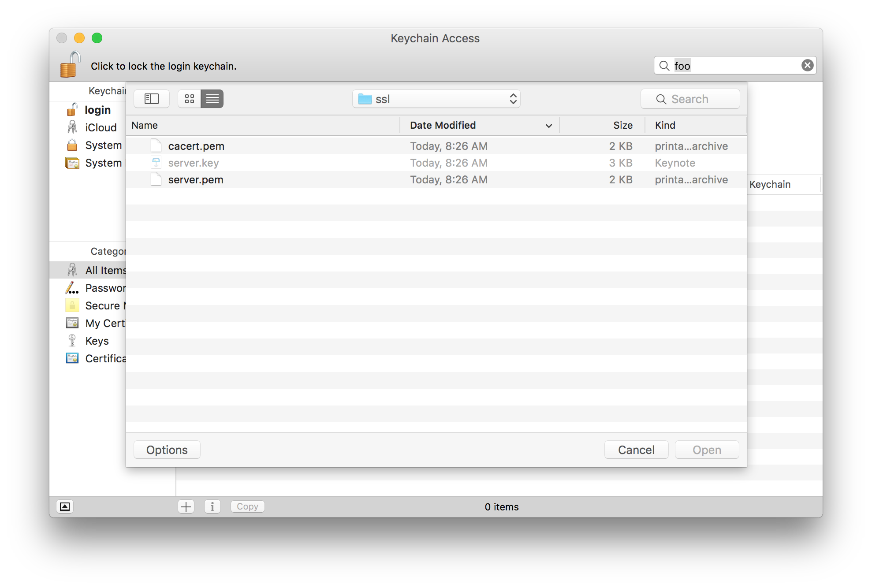The width and height of the screenshot is (872, 588).
Task: Clear the foo search text
Action: point(807,66)
